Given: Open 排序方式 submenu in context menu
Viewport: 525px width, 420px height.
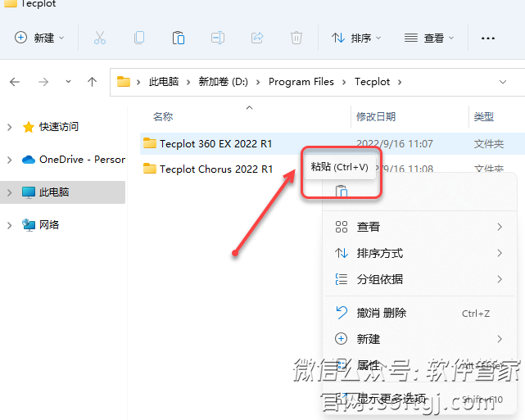Looking at the screenshot, I should pyautogui.click(x=419, y=253).
